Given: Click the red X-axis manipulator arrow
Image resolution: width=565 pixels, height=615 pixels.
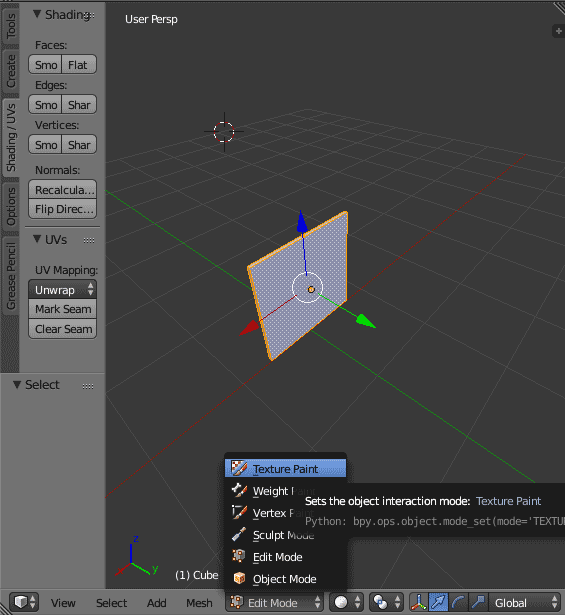Looking at the screenshot, I should coord(250,328).
